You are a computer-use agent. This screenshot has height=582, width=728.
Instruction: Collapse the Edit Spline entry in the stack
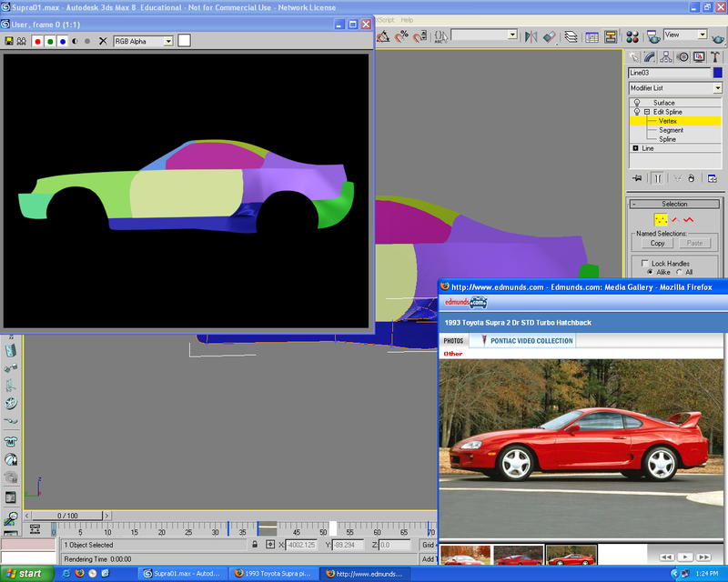tap(647, 110)
